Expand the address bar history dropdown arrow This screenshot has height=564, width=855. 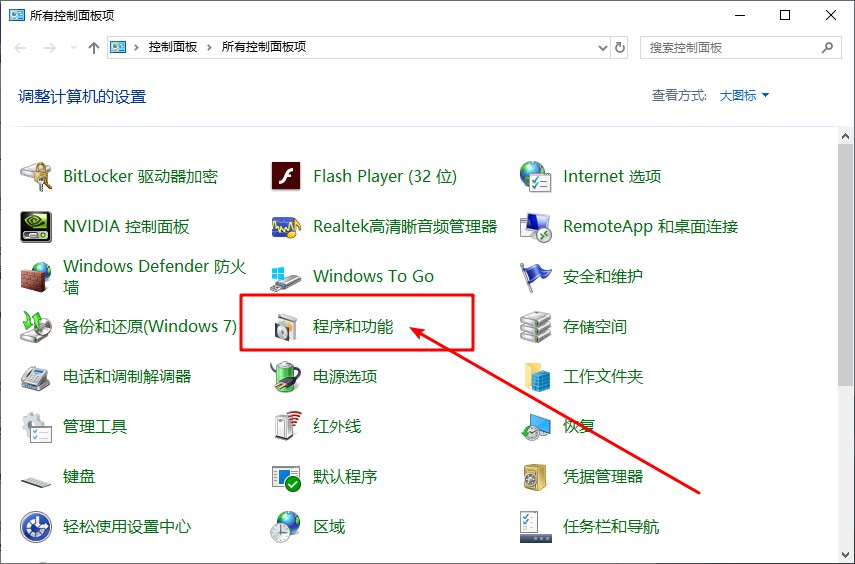pos(602,47)
